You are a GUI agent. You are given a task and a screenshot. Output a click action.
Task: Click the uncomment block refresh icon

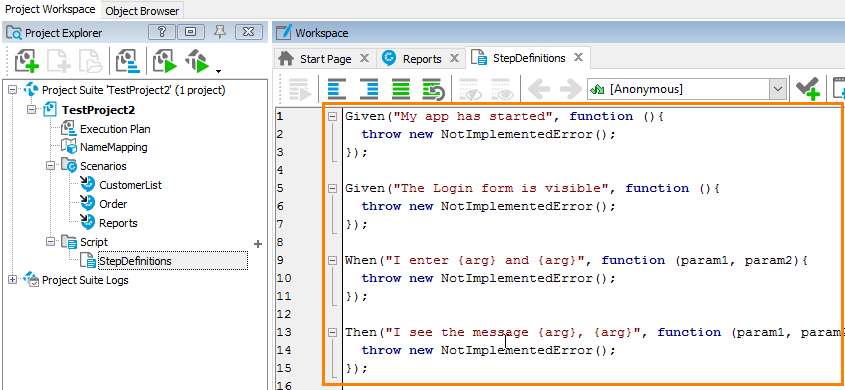pyautogui.click(x=433, y=89)
